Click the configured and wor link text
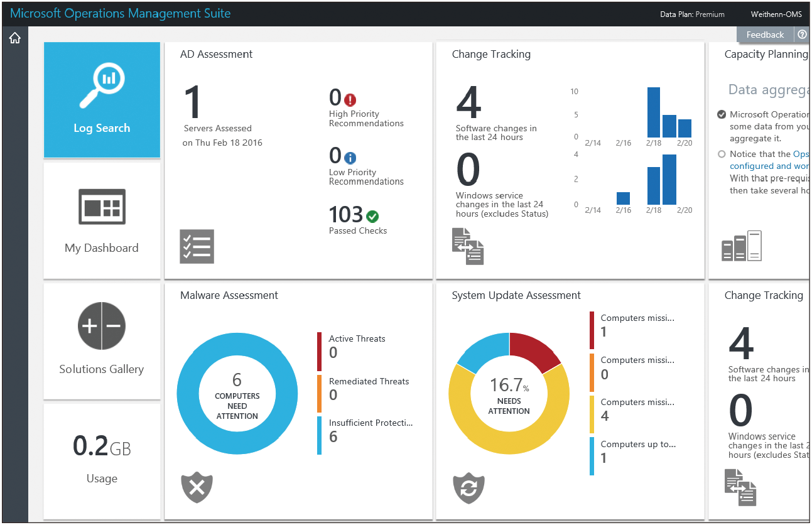Image resolution: width=812 pixels, height=525 pixels. [769, 166]
